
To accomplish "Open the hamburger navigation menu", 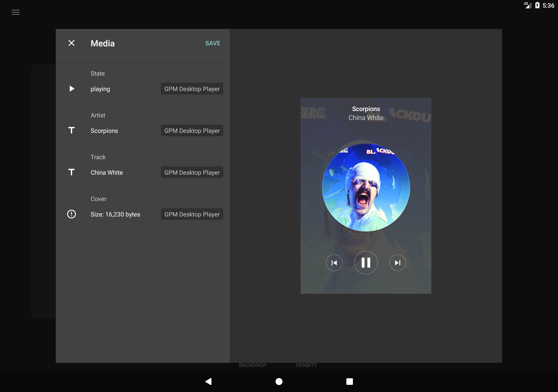I will (x=16, y=12).
